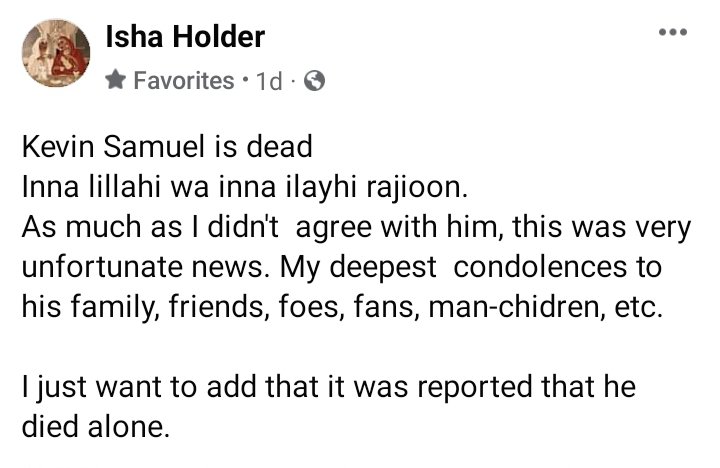The width and height of the screenshot is (720, 468).
Task: Open the "1d" post timestamp
Action: [268, 81]
